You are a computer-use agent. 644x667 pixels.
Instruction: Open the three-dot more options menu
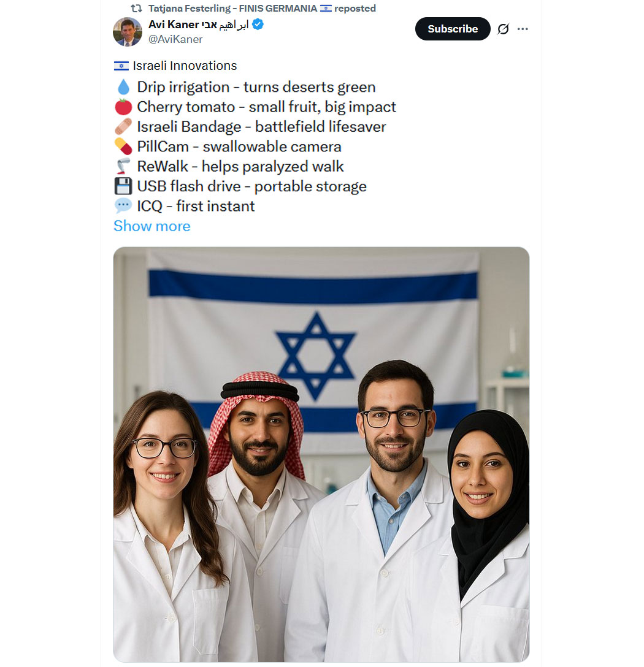(523, 29)
